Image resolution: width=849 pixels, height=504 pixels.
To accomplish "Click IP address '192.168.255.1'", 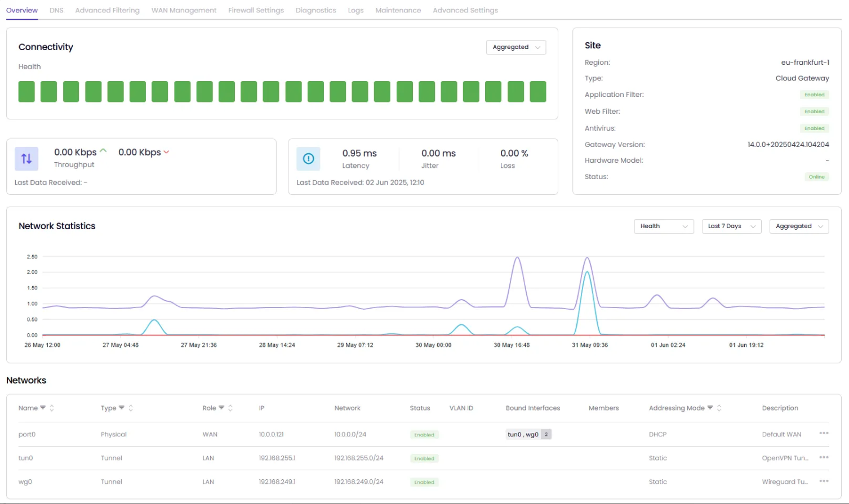I will coord(277,458).
